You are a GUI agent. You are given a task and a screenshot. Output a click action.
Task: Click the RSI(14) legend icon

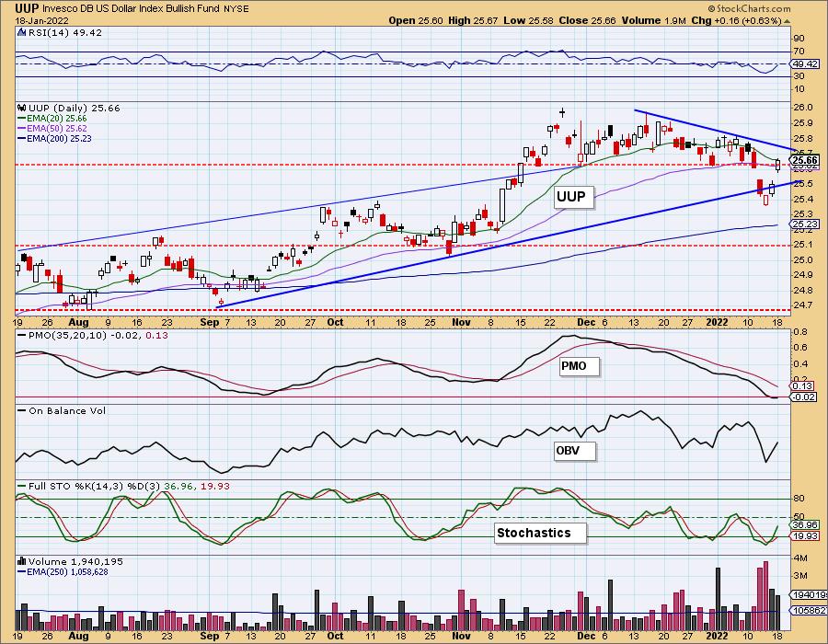22,32
